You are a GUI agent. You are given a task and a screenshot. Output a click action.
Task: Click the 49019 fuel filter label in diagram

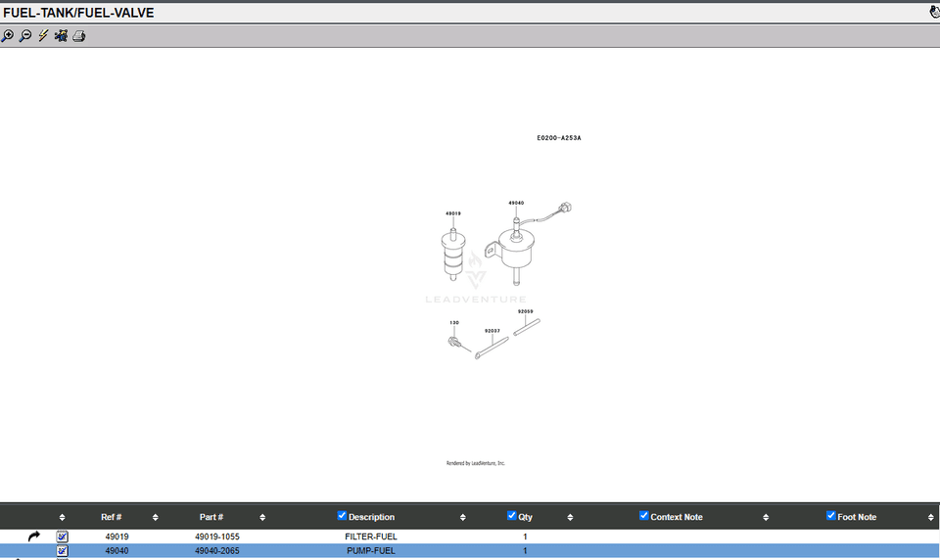(453, 213)
